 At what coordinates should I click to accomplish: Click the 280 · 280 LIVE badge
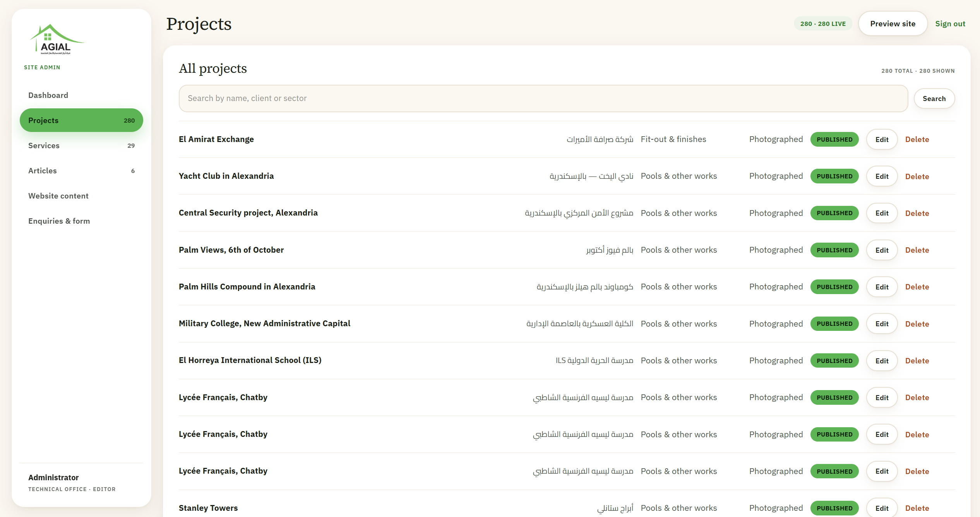[823, 24]
